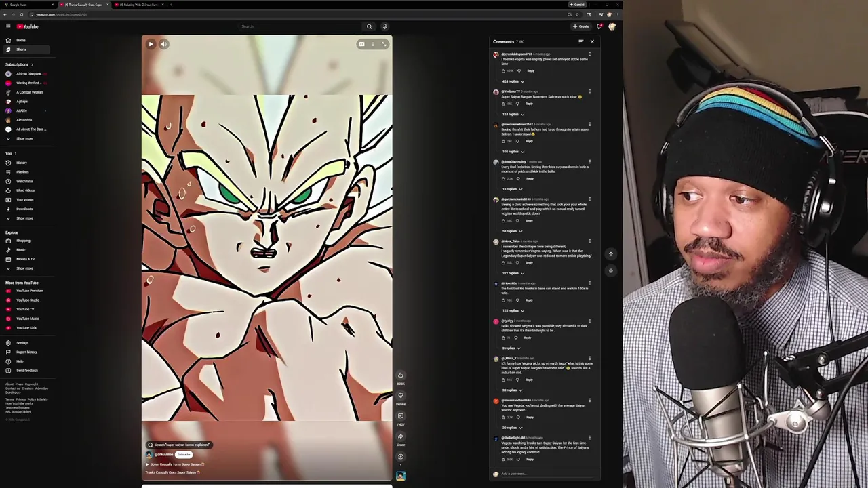Open the account avatar menu
Image resolution: width=868 pixels, height=488 pixels.
click(612, 26)
